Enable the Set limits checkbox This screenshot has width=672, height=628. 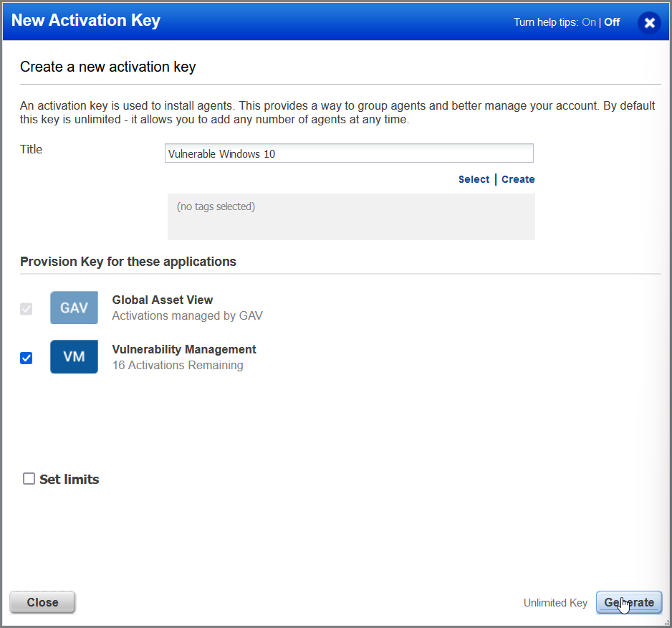pyautogui.click(x=29, y=479)
